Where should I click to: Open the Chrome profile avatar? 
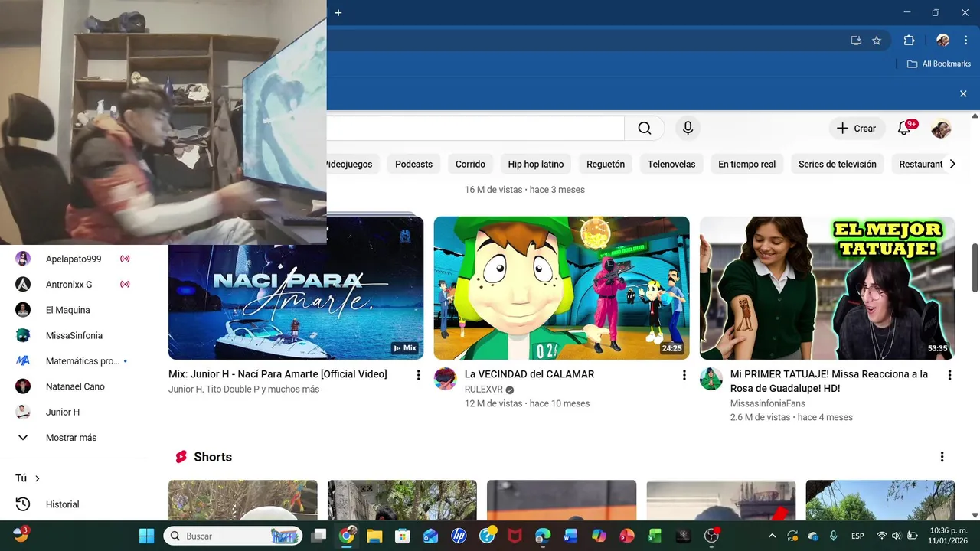[x=942, y=41]
